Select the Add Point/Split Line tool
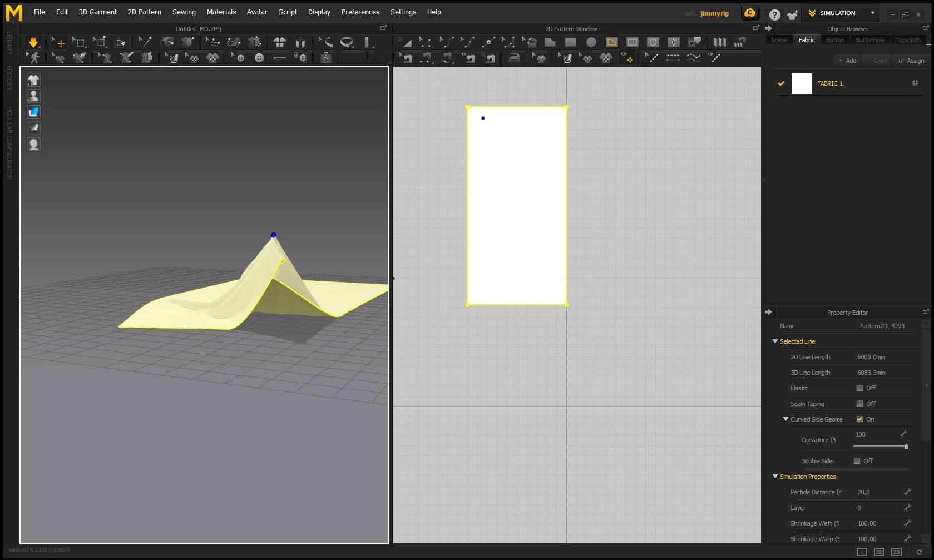 pyautogui.click(x=488, y=42)
